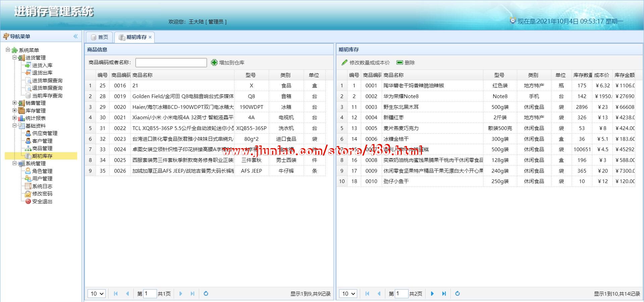644x302 pixels.
Task: Open page size dropdown in product info
Action: (96, 294)
